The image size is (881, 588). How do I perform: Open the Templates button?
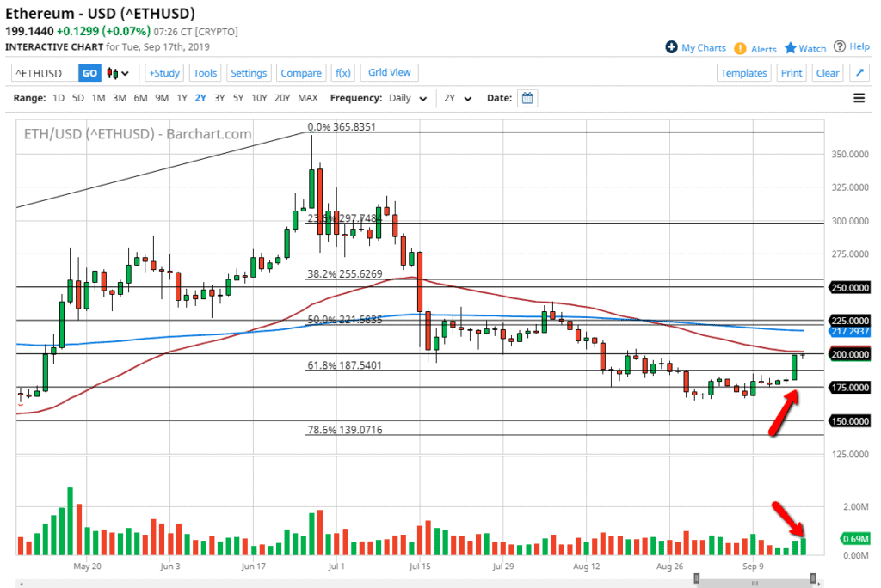coord(743,73)
